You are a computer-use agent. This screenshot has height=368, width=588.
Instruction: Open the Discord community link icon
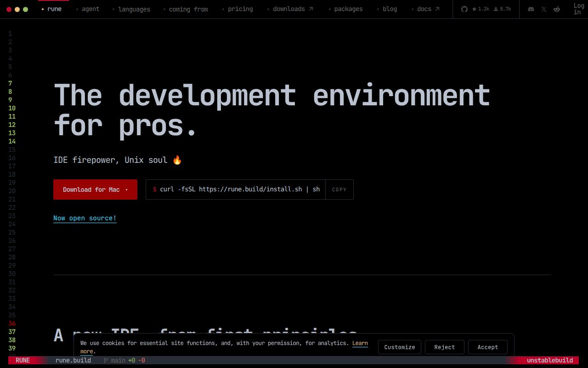coord(531,9)
